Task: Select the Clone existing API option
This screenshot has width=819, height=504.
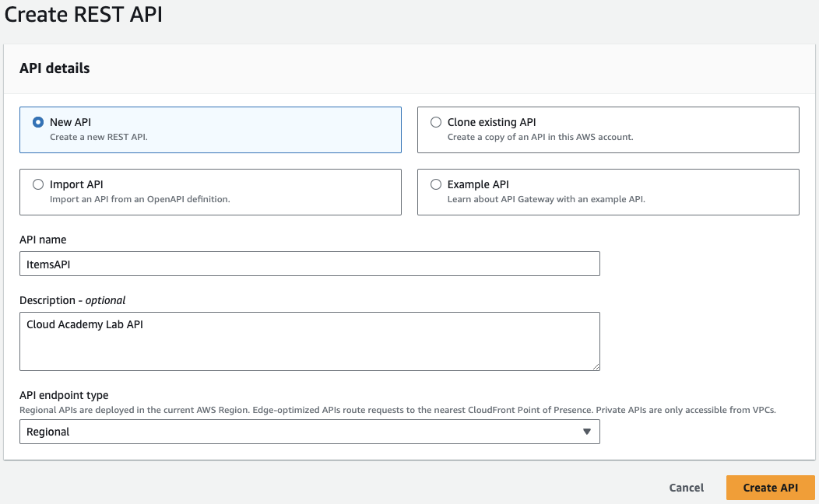Action: click(x=435, y=121)
